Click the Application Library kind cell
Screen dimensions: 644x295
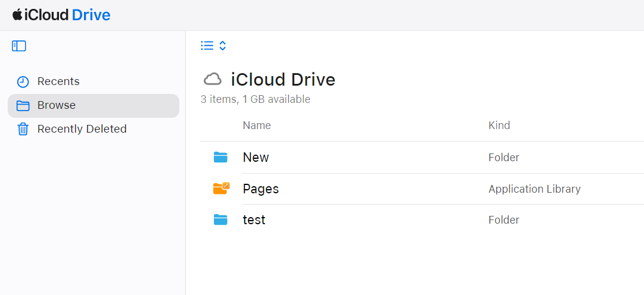pyautogui.click(x=534, y=189)
